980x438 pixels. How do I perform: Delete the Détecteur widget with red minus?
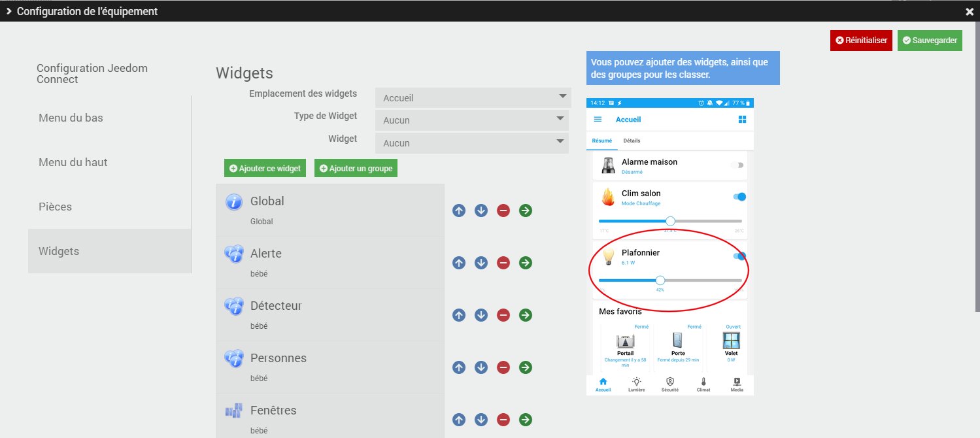(x=503, y=315)
